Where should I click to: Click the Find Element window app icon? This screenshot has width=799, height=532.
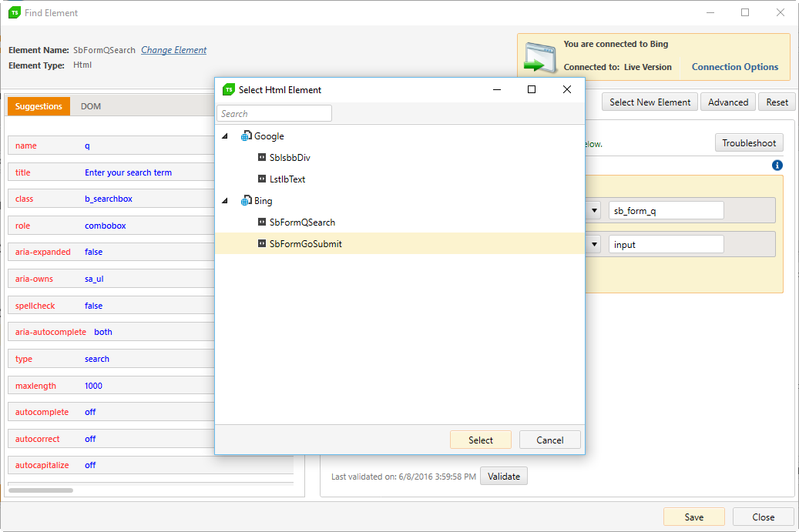pos(15,13)
